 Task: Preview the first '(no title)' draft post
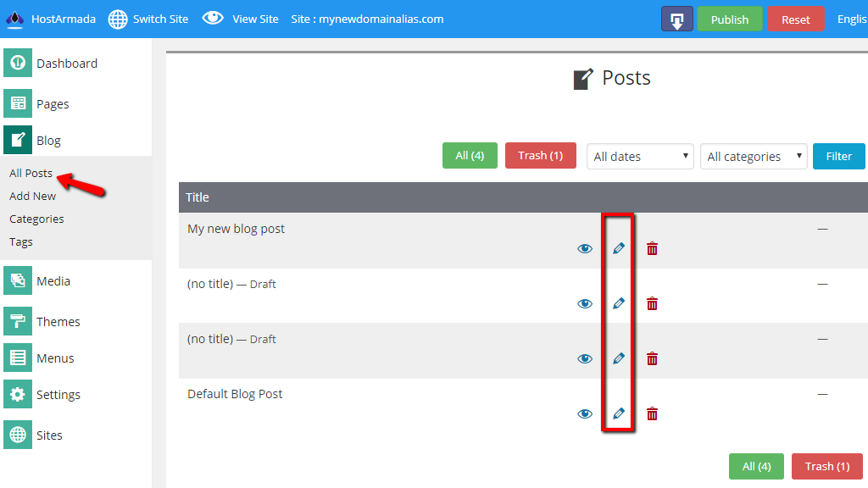point(585,304)
